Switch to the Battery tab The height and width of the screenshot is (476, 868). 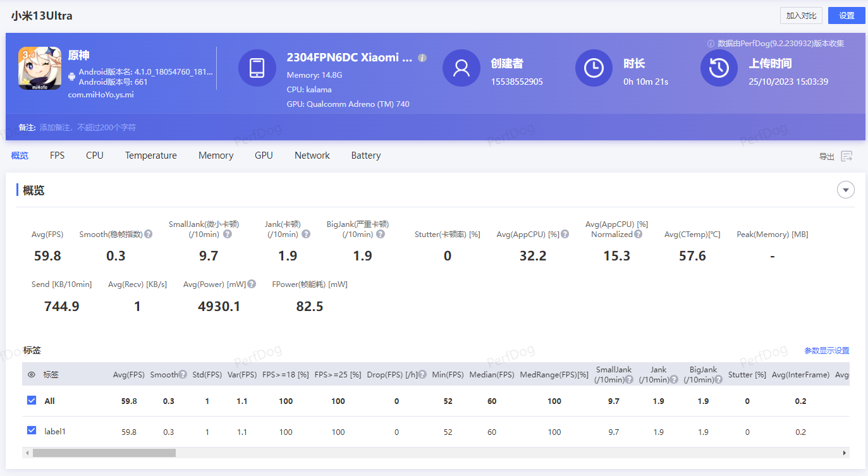coord(366,156)
